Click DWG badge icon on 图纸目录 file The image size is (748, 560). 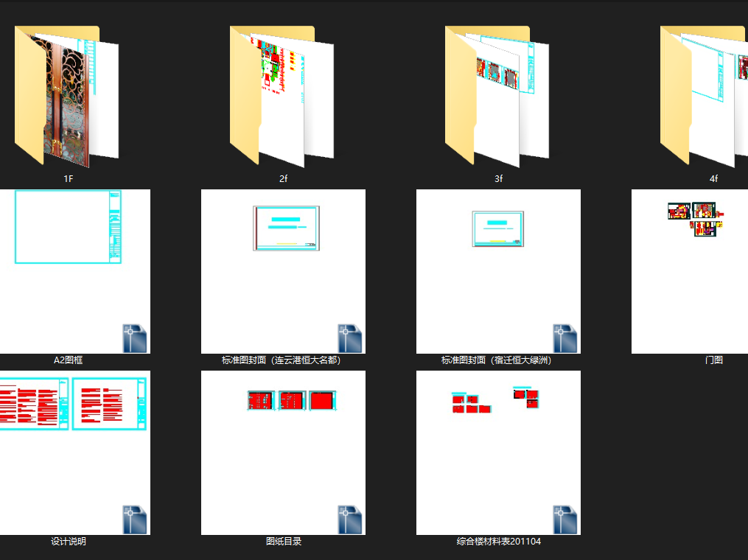[349, 519]
